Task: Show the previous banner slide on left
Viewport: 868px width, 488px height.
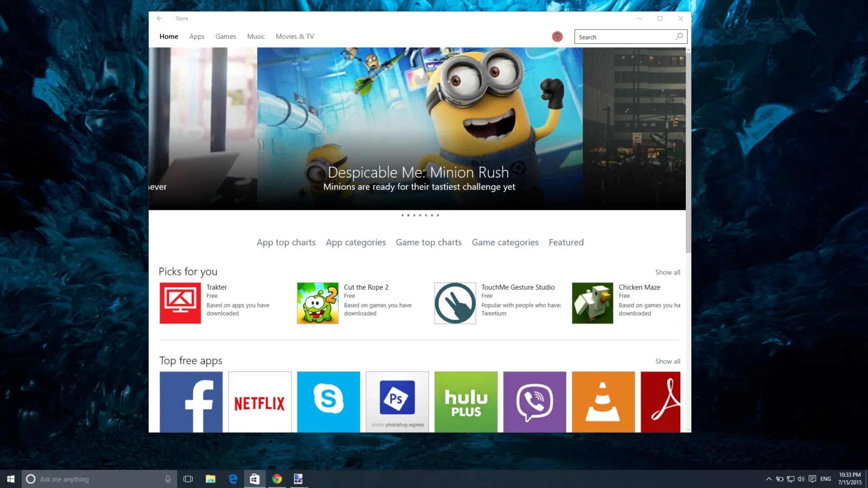Action: (203, 129)
